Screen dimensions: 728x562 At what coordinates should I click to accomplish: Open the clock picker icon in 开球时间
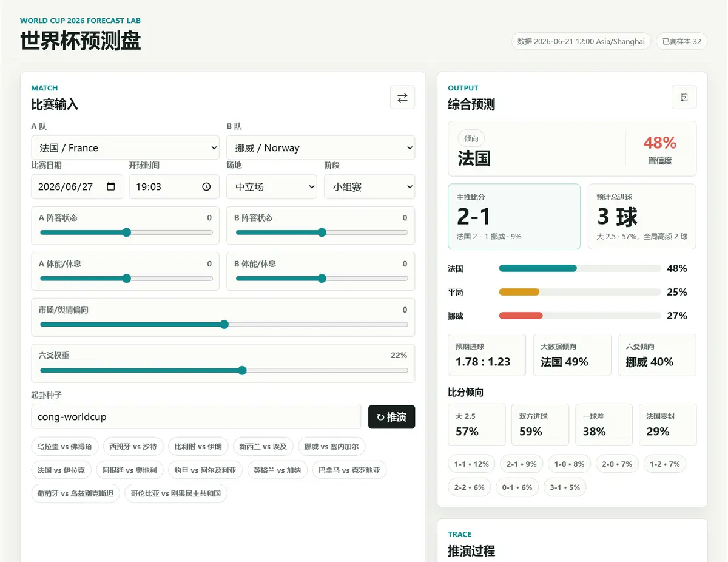click(x=206, y=187)
